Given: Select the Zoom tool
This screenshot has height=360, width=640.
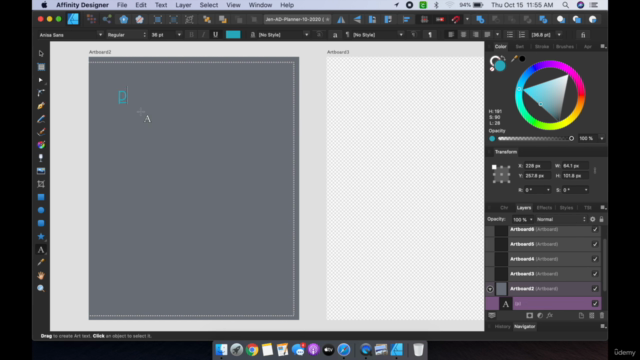Looking at the screenshot, I should point(41,289).
